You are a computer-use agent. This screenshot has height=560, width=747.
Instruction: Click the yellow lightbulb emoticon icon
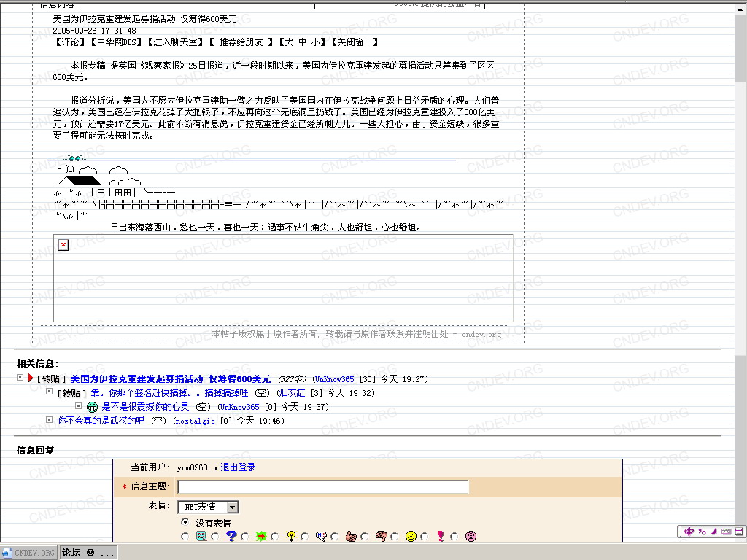pyautogui.click(x=291, y=536)
